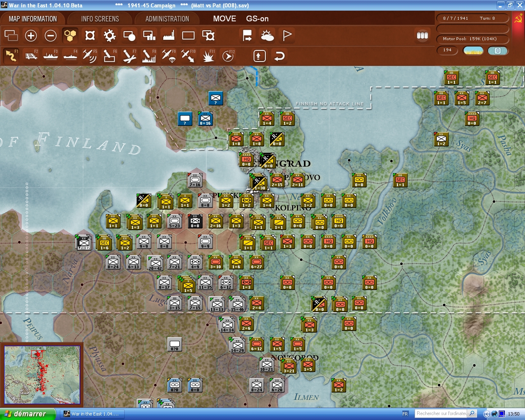Select Naval Transport mode (F3)

[x=50, y=56]
